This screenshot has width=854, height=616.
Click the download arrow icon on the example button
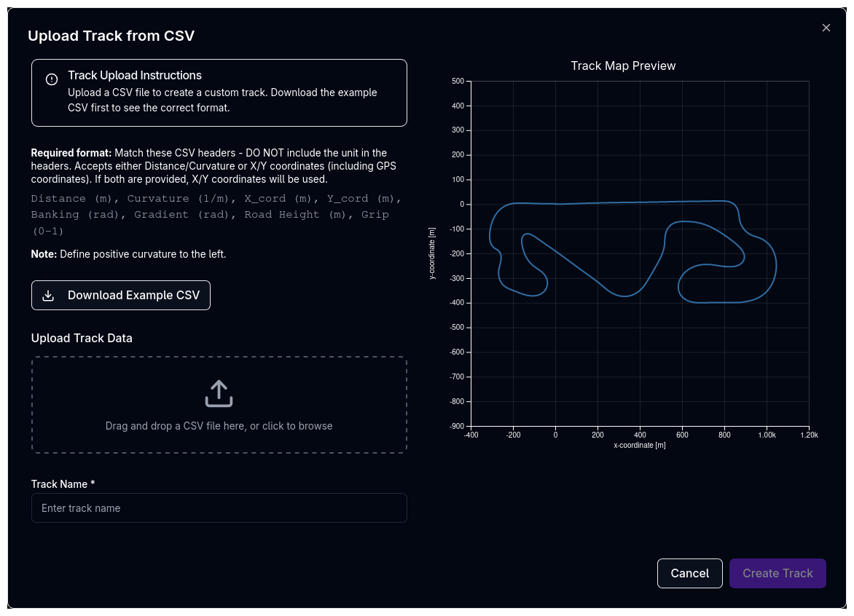pos(49,296)
